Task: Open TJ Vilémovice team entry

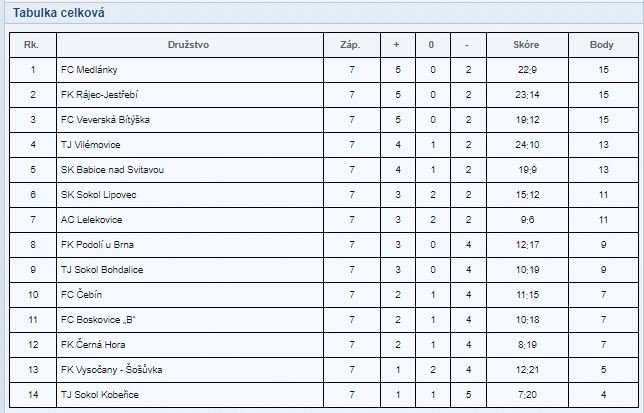Action: (90, 145)
